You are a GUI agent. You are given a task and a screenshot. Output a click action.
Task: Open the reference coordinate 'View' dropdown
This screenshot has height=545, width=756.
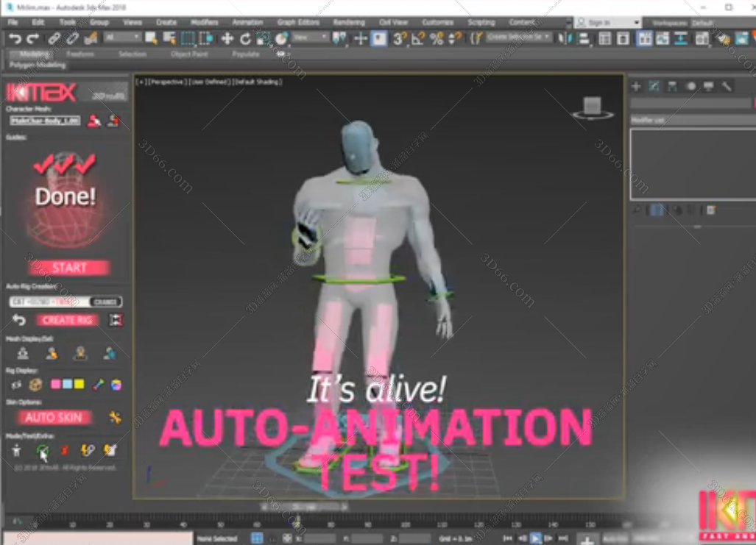[310, 37]
